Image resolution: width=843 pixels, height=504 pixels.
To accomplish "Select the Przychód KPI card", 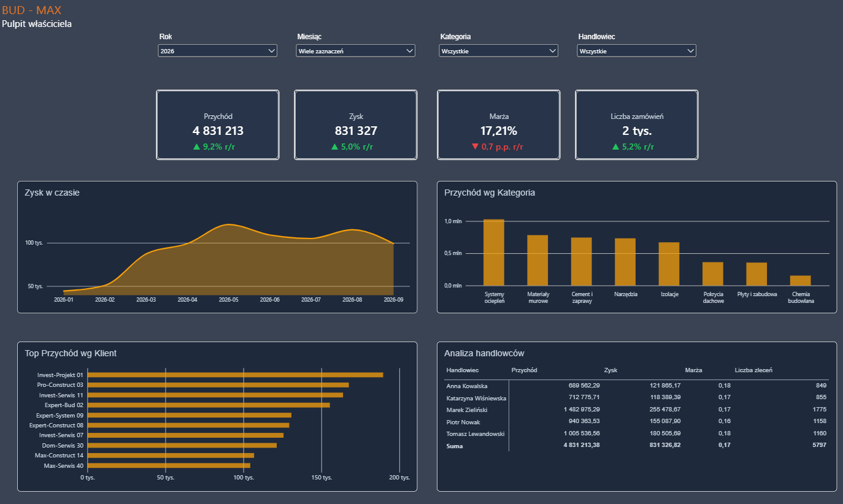I will [x=218, y=125].
